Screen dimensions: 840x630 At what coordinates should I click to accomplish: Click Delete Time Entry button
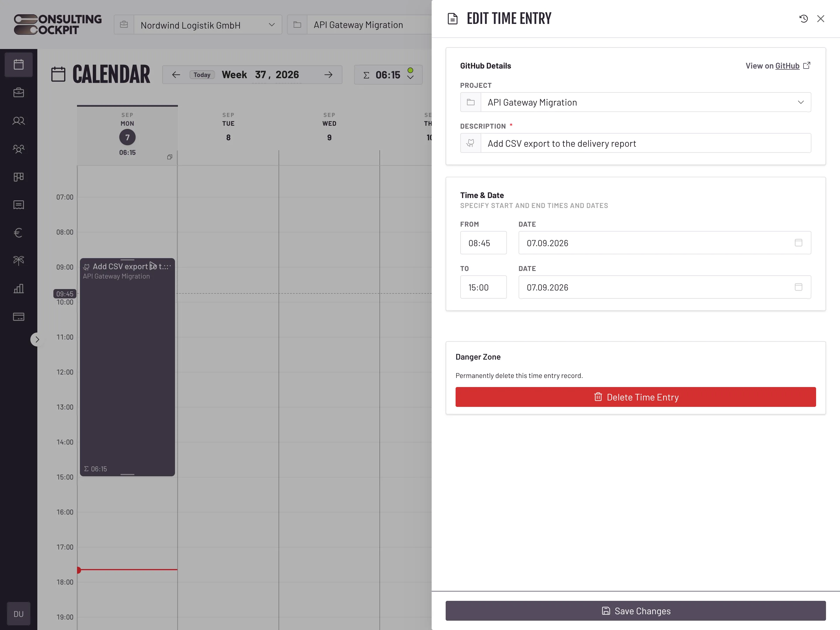(635, 397)
